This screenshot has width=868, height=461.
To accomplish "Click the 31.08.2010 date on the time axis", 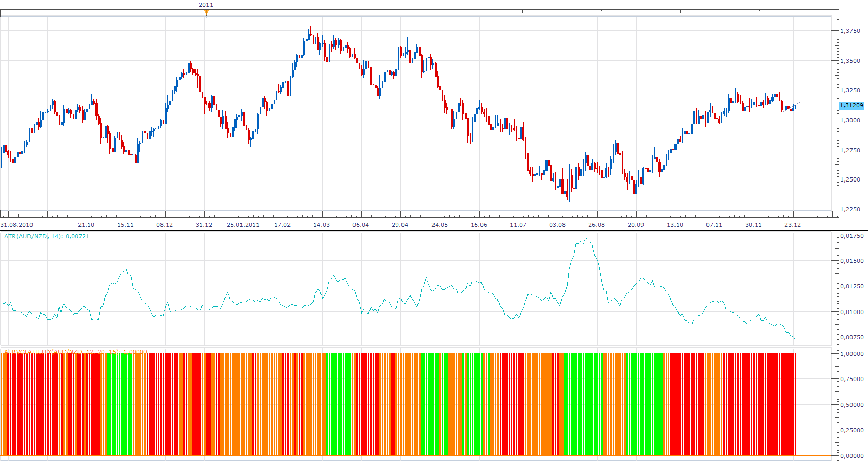I will pyautogui.click(x=17, y=225).
